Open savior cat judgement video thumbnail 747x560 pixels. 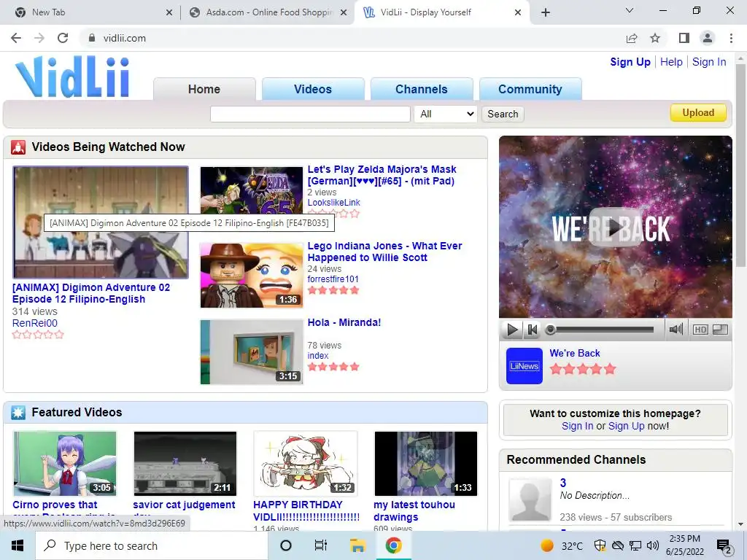click(x=185, y=463)
